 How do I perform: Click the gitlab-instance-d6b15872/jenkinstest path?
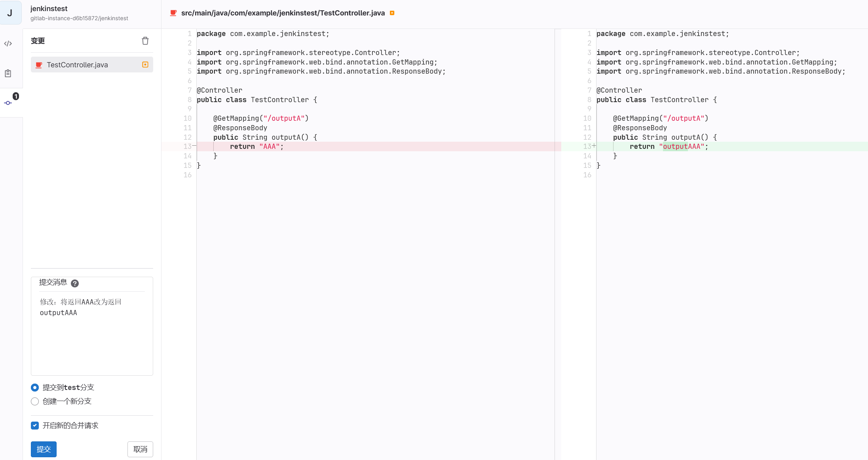point(79,18)
